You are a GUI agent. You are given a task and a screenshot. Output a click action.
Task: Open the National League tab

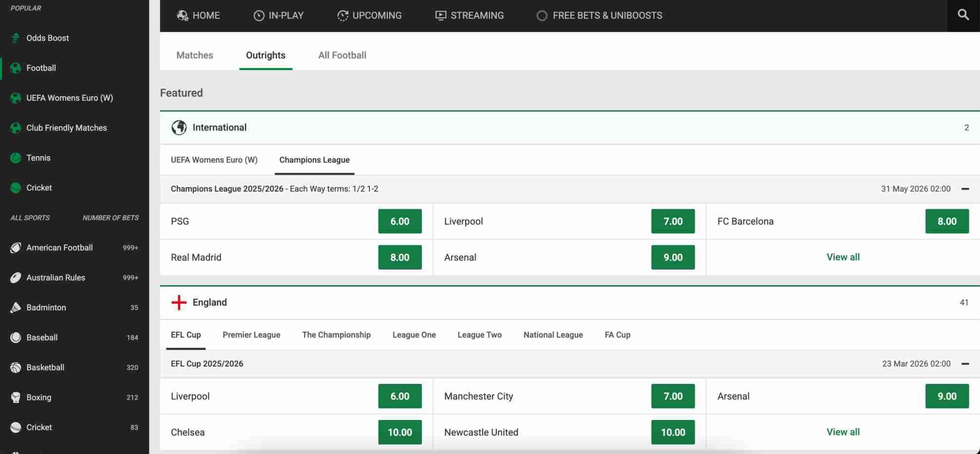pos(553,335)
